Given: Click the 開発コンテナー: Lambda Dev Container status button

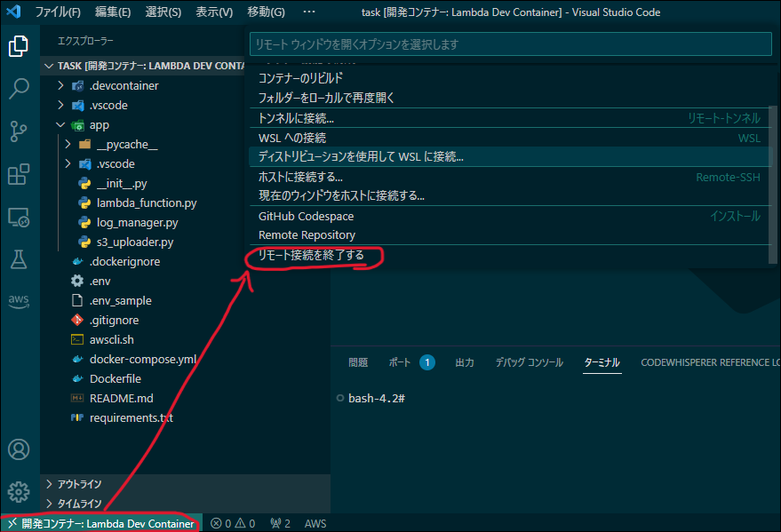Looking at the screenshot, I should tap(101, 523).
